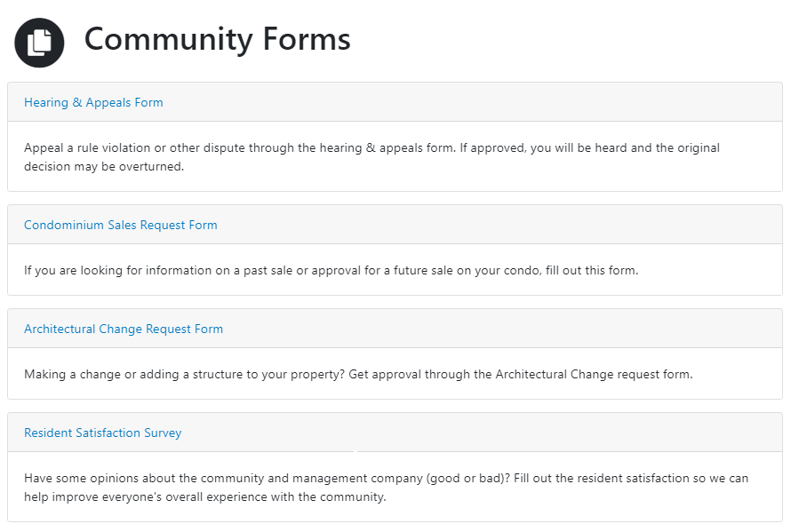
Task: Click the Resident Satisfaction Survey card header bar
Action: tap(395, 433)
